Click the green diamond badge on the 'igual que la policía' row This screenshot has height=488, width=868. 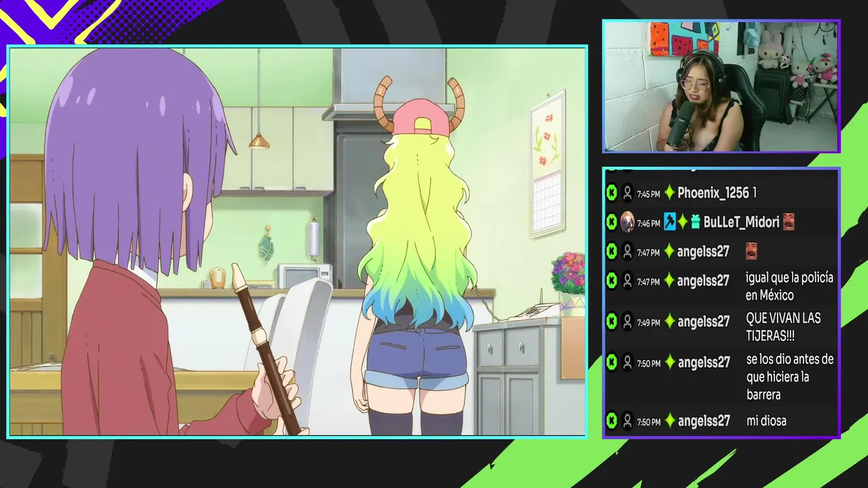click(669, 280)
